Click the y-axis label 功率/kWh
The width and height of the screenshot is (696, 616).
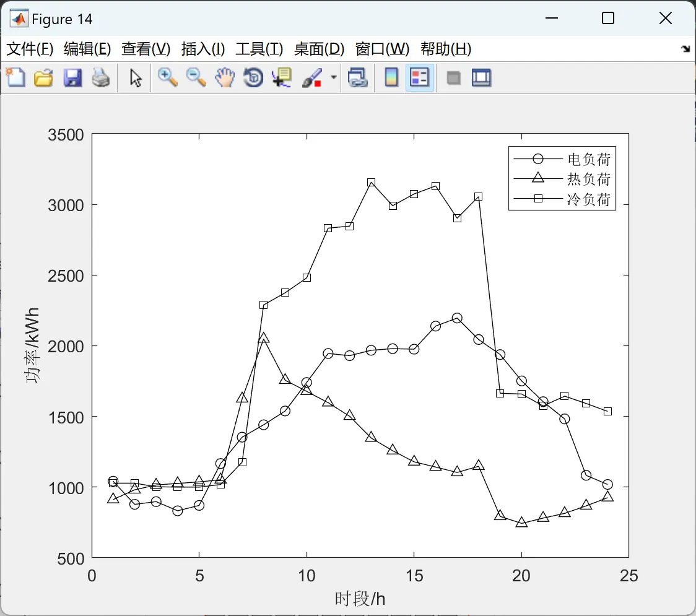[32, 345]
